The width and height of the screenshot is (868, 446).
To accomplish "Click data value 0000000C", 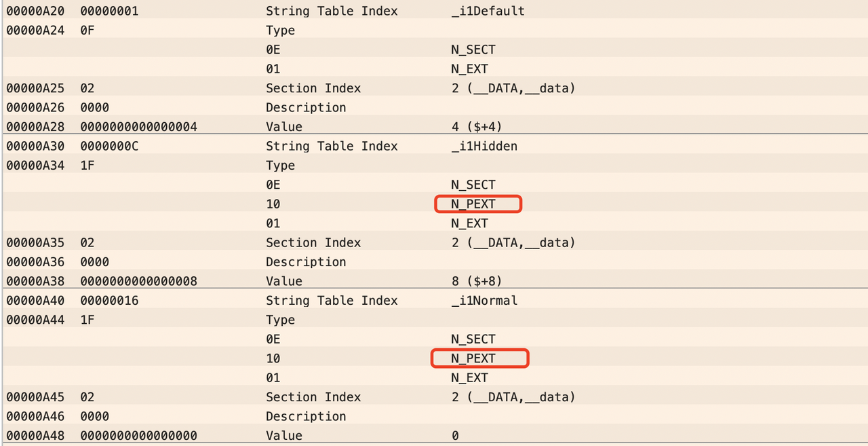I will pos(109,146).
